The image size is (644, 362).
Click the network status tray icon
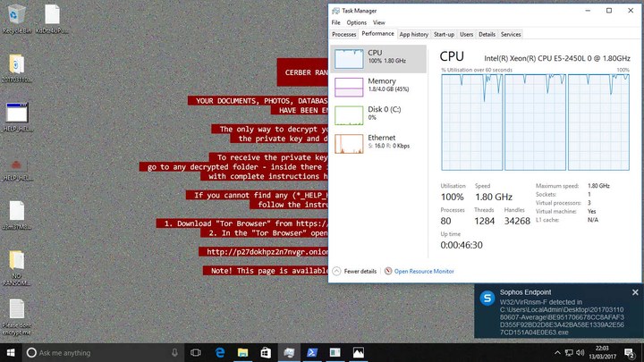point(569,352)
